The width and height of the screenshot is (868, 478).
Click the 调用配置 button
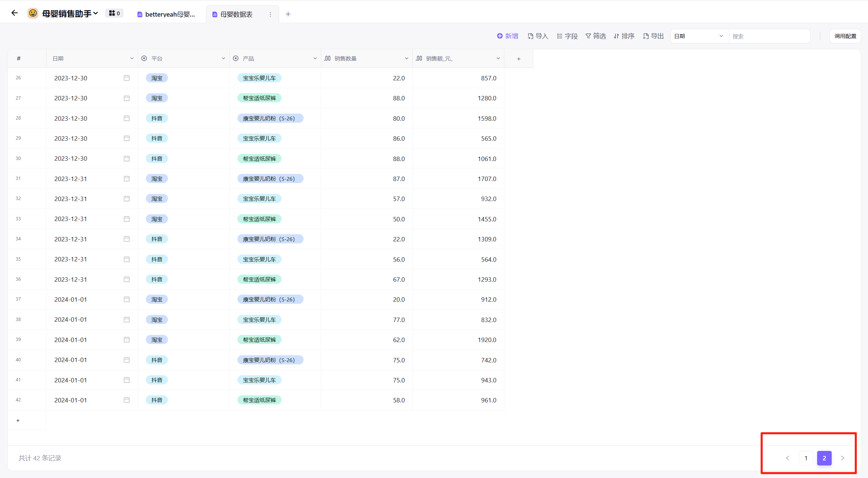845,36
